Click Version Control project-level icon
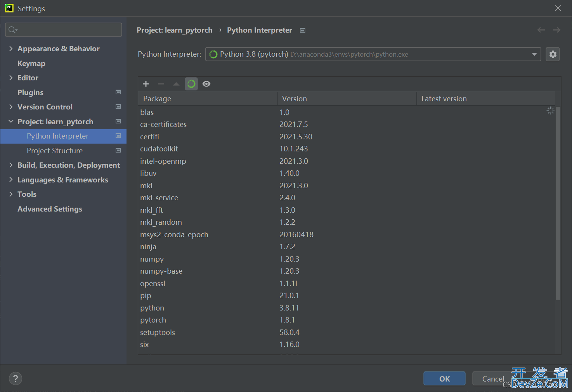The image size is (572, 392). point(118,106)
